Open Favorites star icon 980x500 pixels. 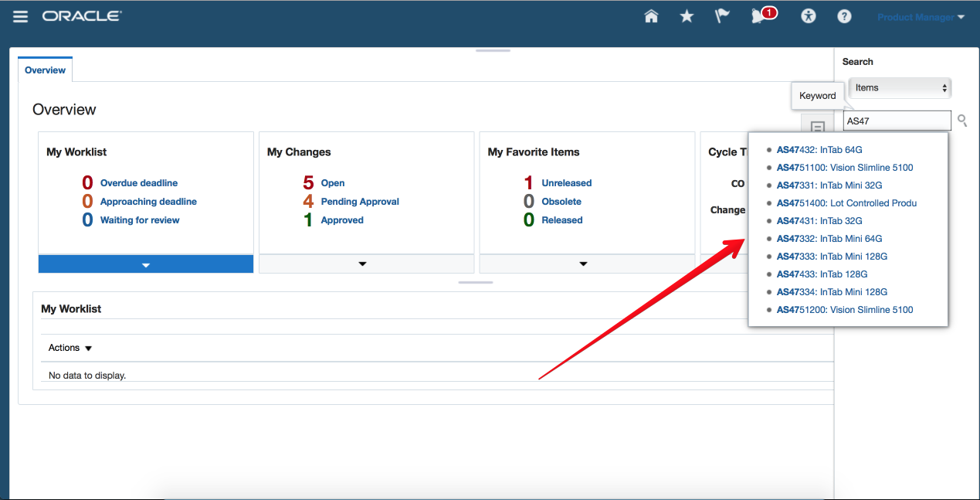click(687, 16)
